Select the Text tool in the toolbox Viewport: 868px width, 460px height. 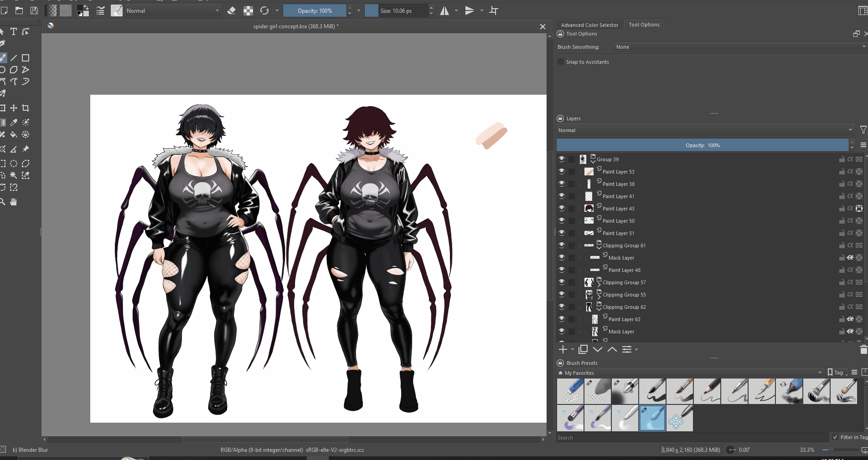(14, 31)
